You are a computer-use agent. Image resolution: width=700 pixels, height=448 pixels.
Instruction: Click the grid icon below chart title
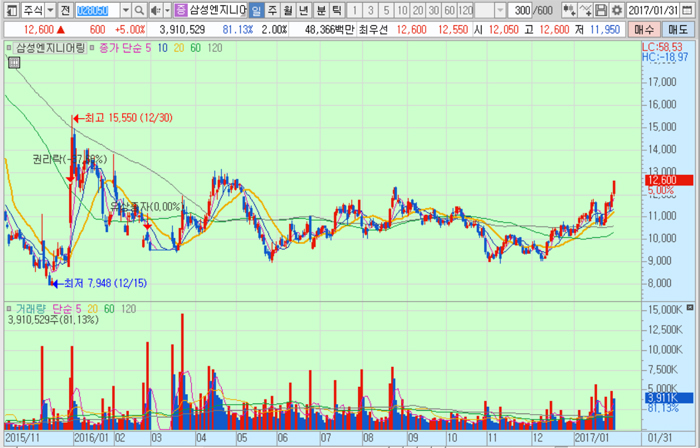13,63
